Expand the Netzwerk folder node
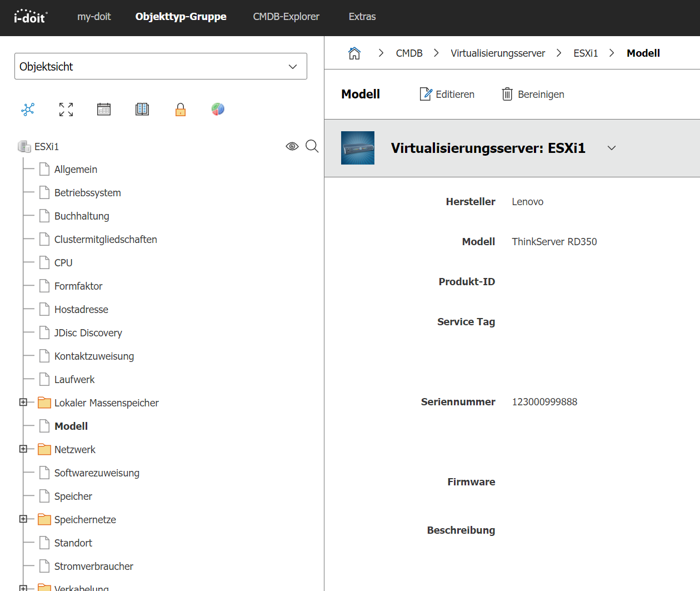700x591 pixels. click(x=23, y=449)
